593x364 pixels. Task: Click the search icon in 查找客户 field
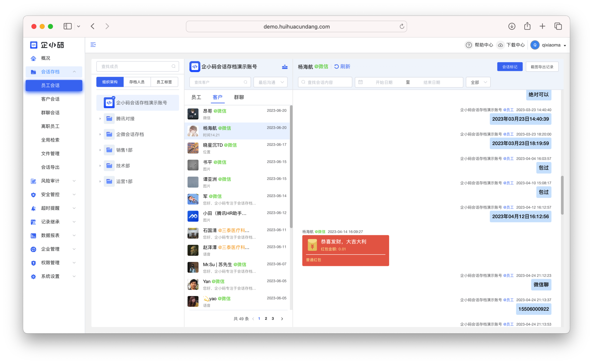click(x=245, y=82)
